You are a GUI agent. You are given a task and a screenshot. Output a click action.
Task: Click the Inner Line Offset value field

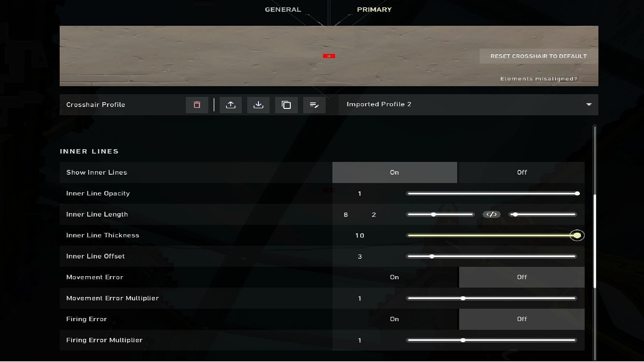[x=359, y=256]
